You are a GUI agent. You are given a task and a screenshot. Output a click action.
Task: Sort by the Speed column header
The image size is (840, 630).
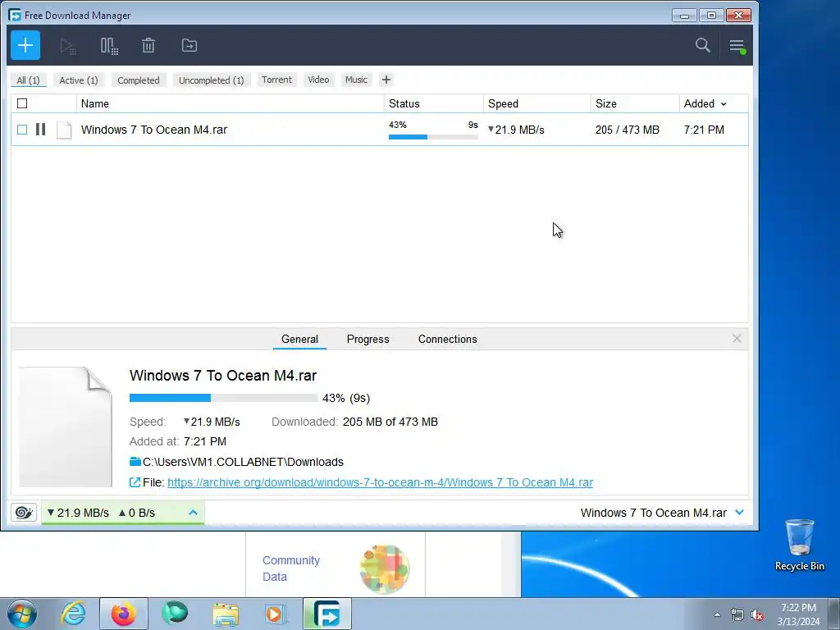[536, 103]
